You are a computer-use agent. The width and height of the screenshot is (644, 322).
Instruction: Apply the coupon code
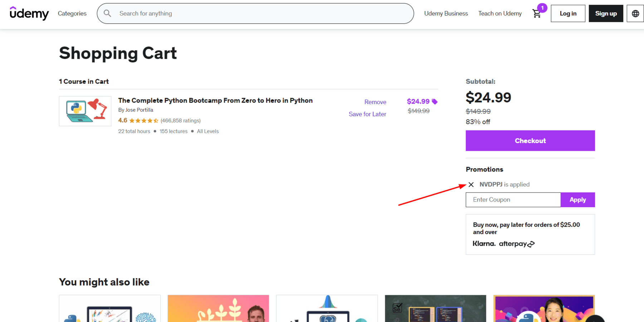tap(577, 200)
